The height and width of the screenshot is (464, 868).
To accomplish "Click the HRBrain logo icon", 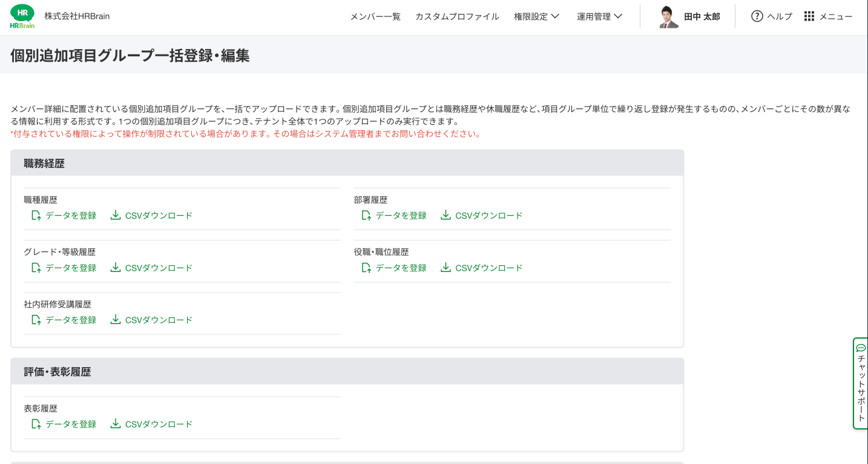I will click(22, 16).
